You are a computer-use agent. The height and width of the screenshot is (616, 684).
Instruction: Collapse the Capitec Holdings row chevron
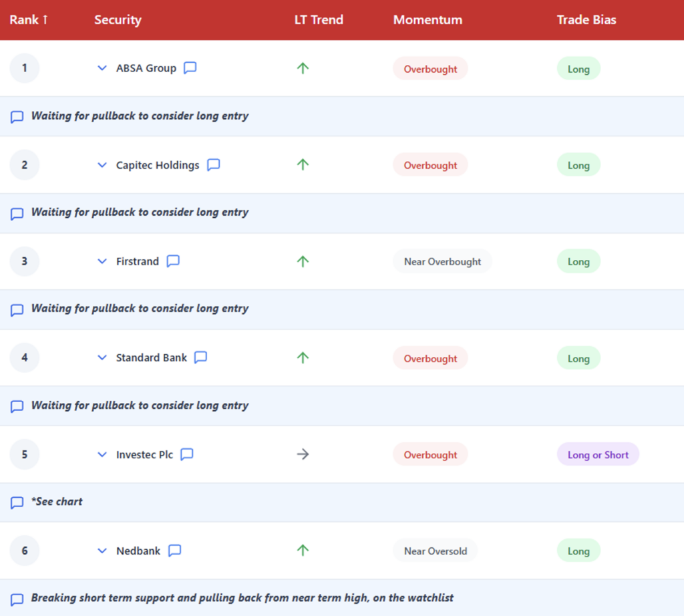[102, 165]
